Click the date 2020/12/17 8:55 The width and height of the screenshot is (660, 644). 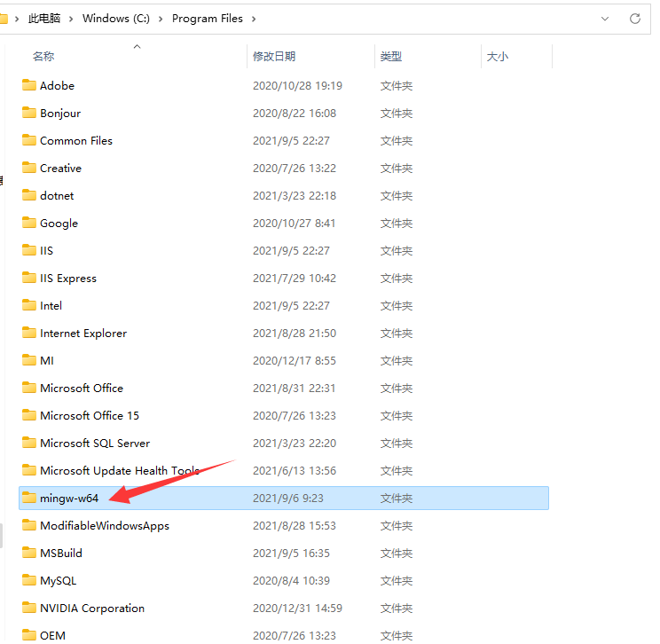point(295,361)
